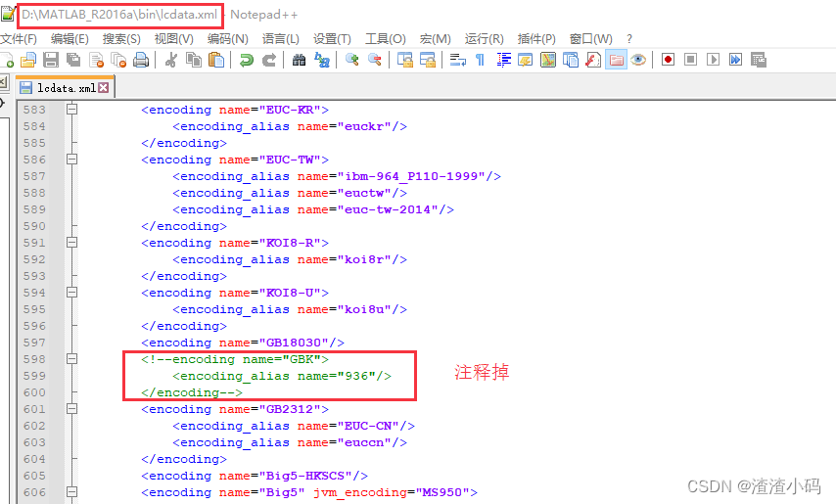Open the ? help menu
This screenshot has width=836, height=504.
coord(629,39)
